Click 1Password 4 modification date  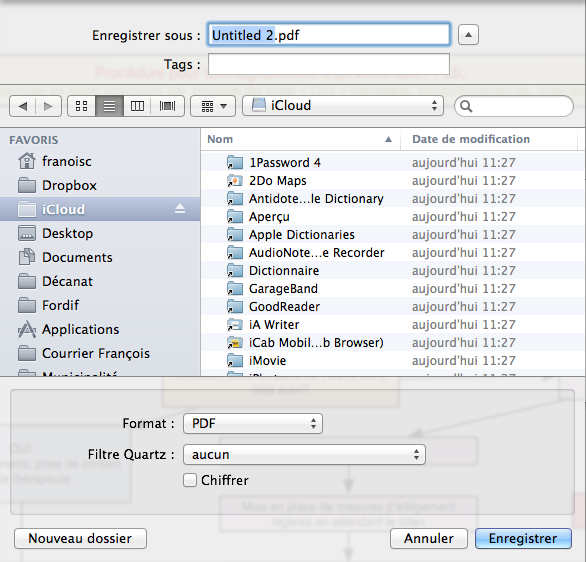pos(463,163)
